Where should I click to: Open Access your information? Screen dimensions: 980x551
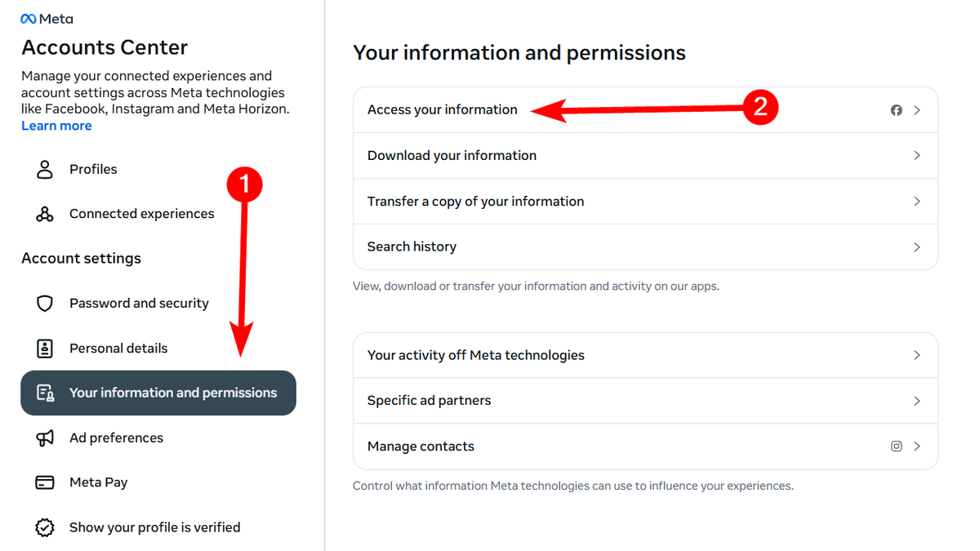pyautogui.click(x=645, y=110)
